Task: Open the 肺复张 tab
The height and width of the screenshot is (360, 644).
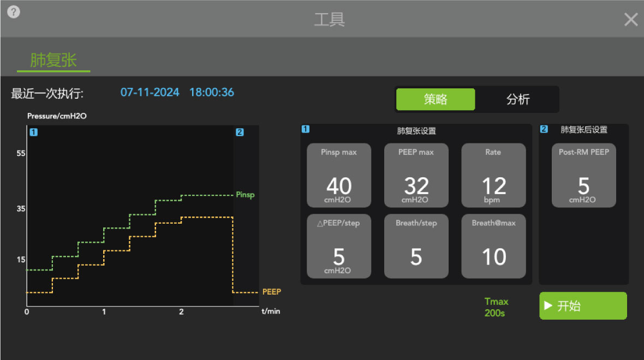Action: pyautogui.click(x=53, y=60)
